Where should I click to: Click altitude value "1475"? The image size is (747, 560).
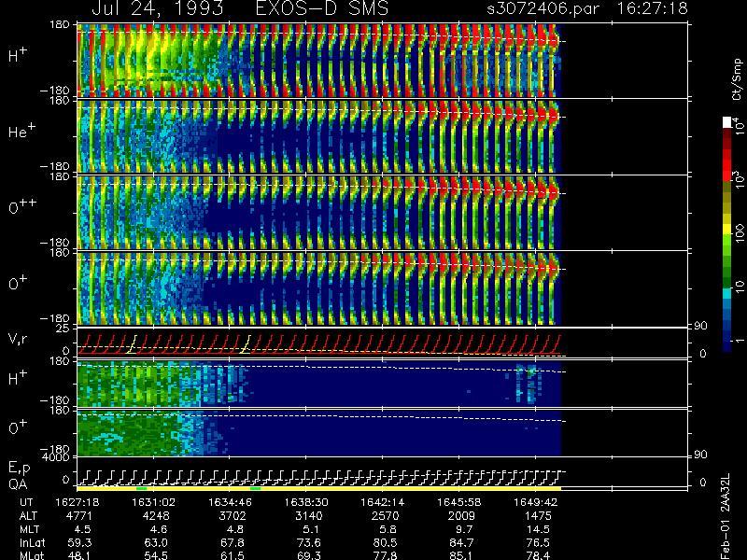pos(538,516)
